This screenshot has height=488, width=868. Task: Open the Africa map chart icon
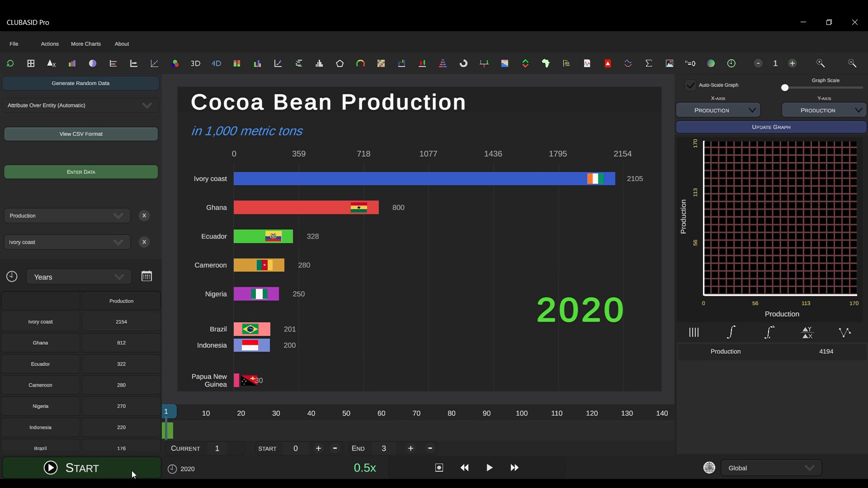tap(546, 64)
